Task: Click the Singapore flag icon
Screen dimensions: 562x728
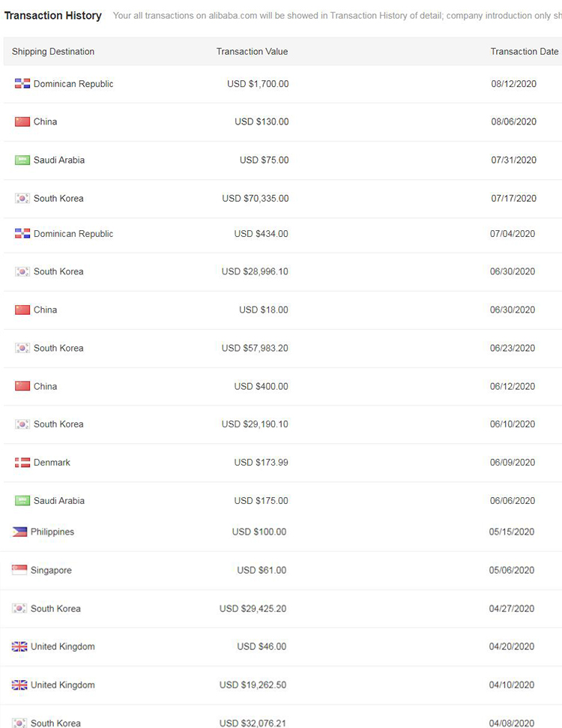Action: [x=19, y=570]
